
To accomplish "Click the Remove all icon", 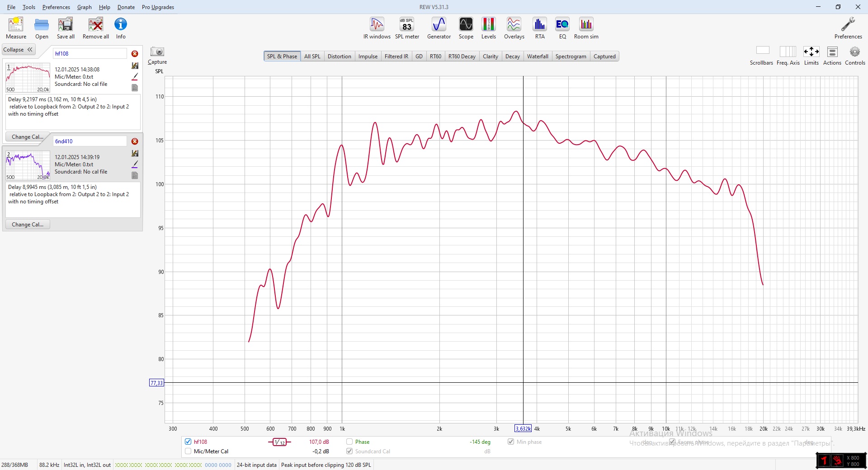I will 96,28.
